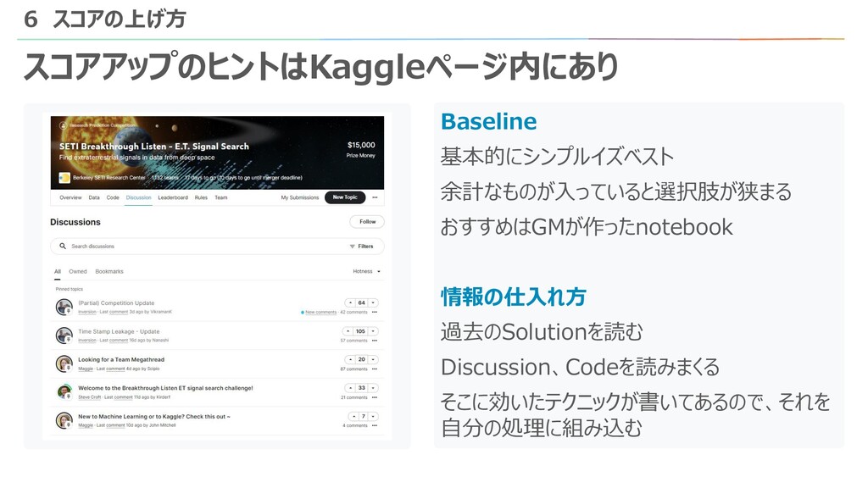Open Looking for a Team Megathread

(121, 359)
